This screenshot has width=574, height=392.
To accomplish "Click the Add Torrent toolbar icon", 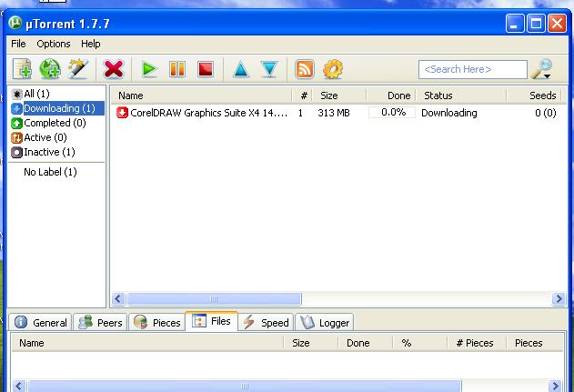I will (x=22, y=69).
